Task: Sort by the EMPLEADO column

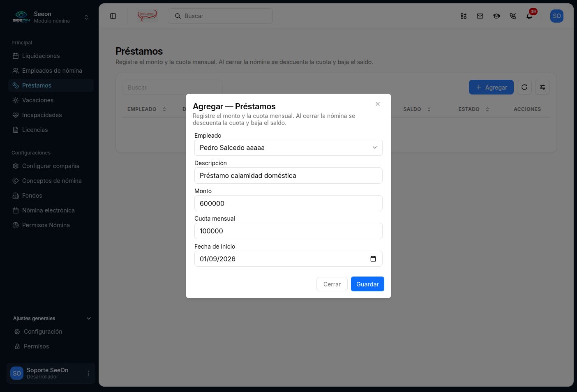Action: (147, 109)
